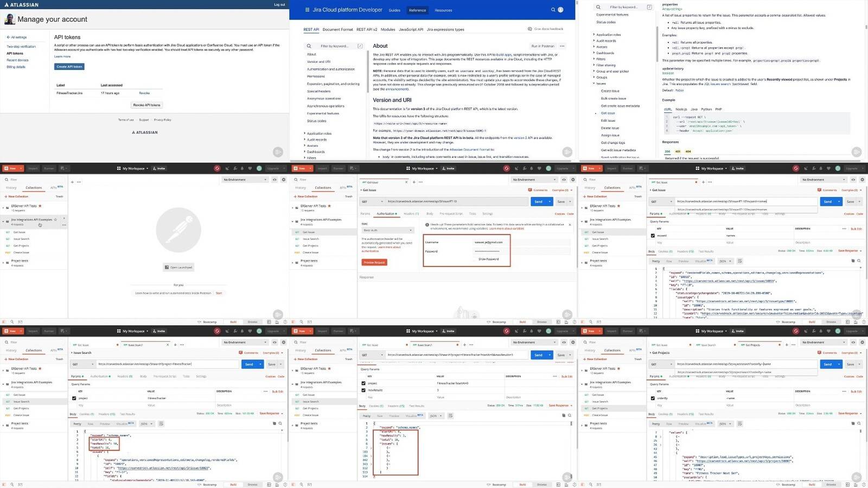
Task: Select Build in the Authorization panel status bar
Action: point(522,322)
